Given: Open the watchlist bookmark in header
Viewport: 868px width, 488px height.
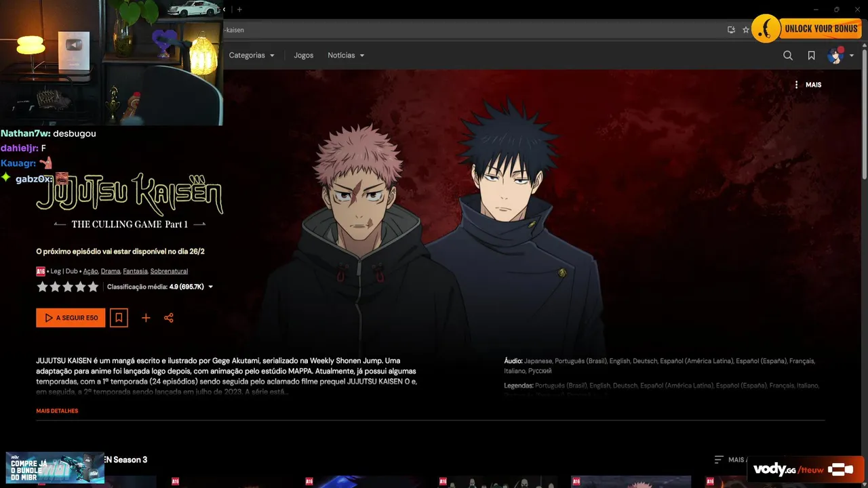Looking at the screenshot, I should (x=811, y=56).
